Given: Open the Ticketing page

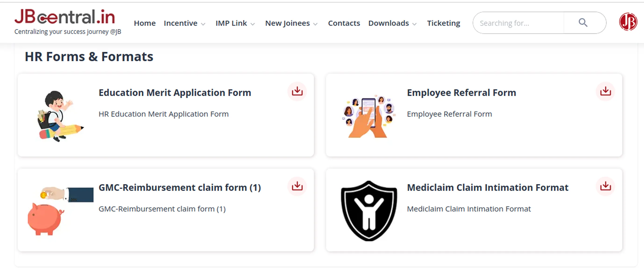Looking at the screenshot, I should [443, 23].
